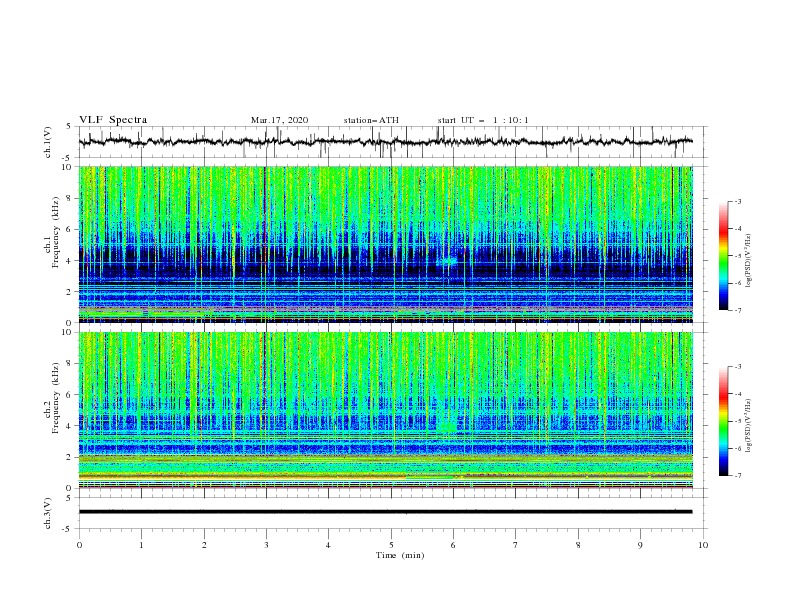The height and width of the screenshot is (612, 792).
Task: Click the ch.1 voltage waveform trace
Action: pyautogui.click(x=385, y=142)
